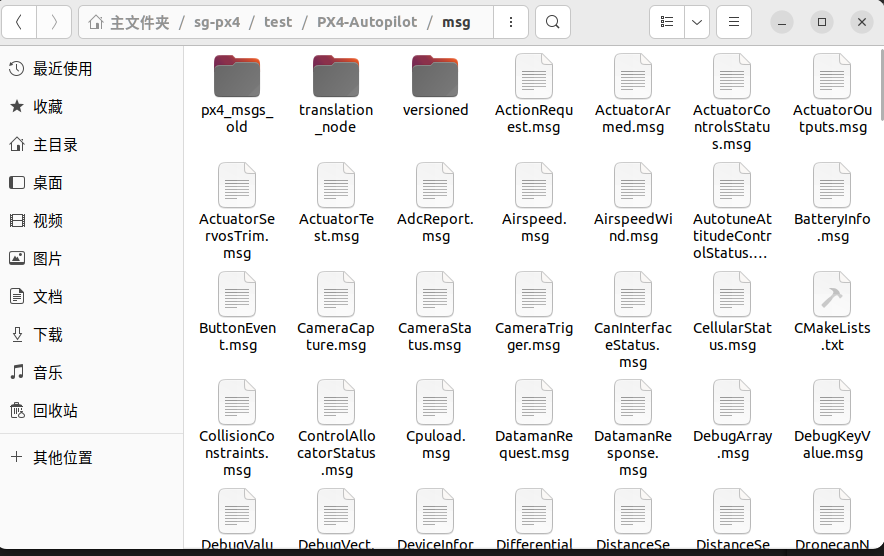884x556 pixels.
Task: Go to Home (主目录) in sidebar
Action: point(91,145)
